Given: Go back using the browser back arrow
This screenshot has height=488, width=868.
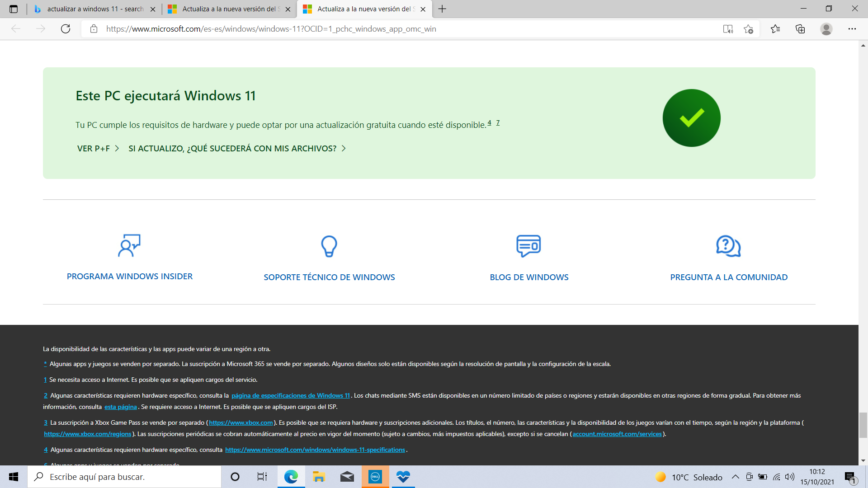Looking at the screenshot, I should coord(16,29).
